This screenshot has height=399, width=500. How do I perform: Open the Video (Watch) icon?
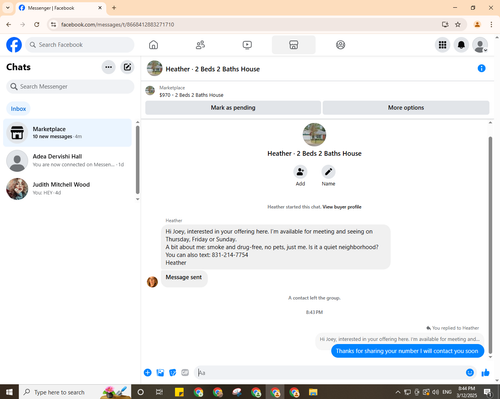click(247, 45)
